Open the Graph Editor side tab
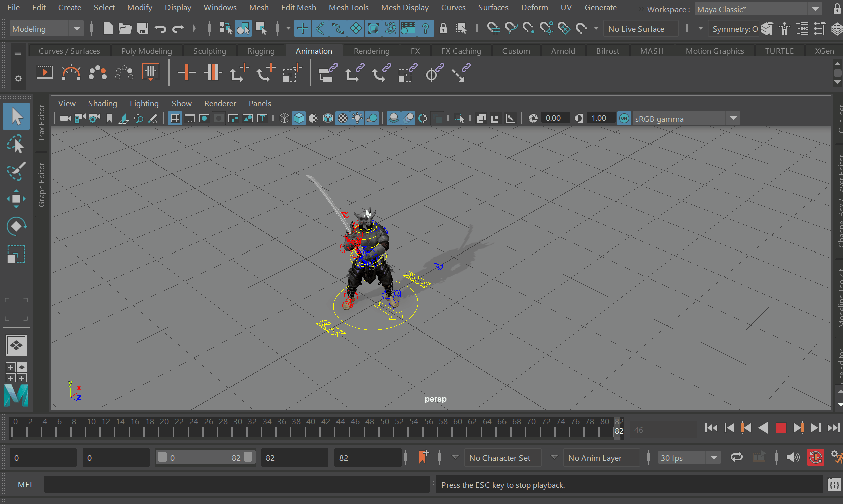 coord(42,184)
